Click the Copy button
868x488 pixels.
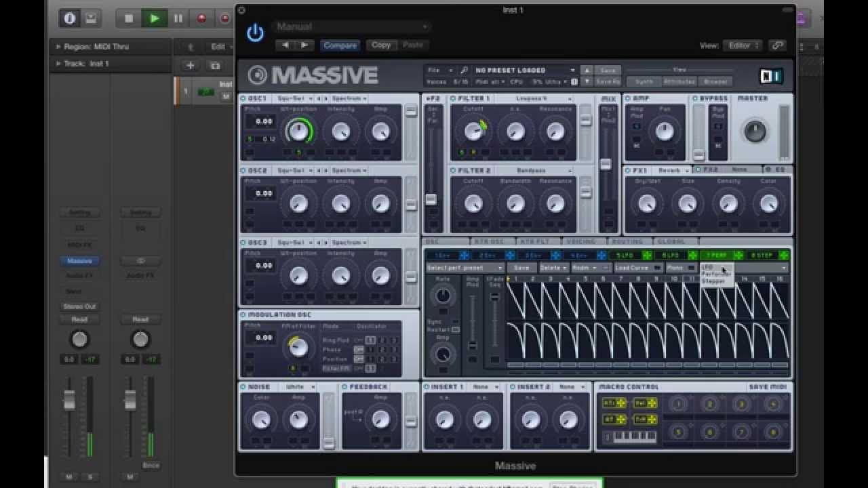381,45
